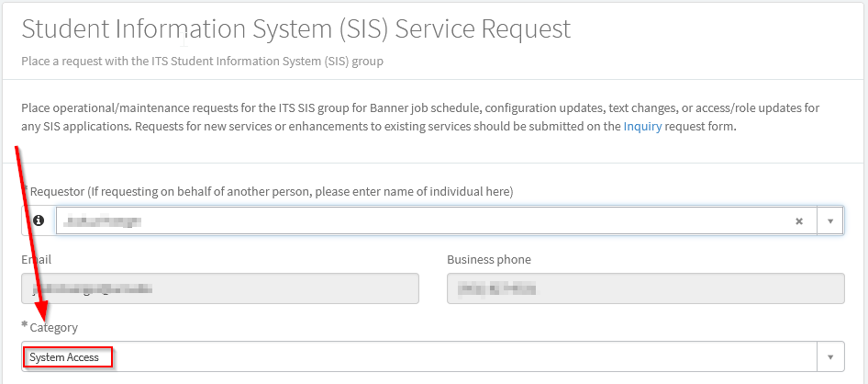
Task: Clear the Requestor field with the x icon
Action: (x=798, y=221)
